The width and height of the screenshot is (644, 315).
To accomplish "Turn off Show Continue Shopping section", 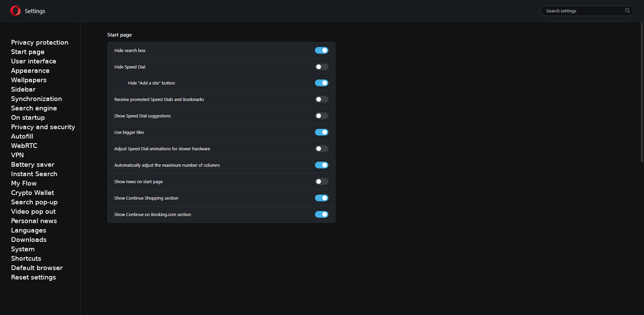I will (321, 198).
